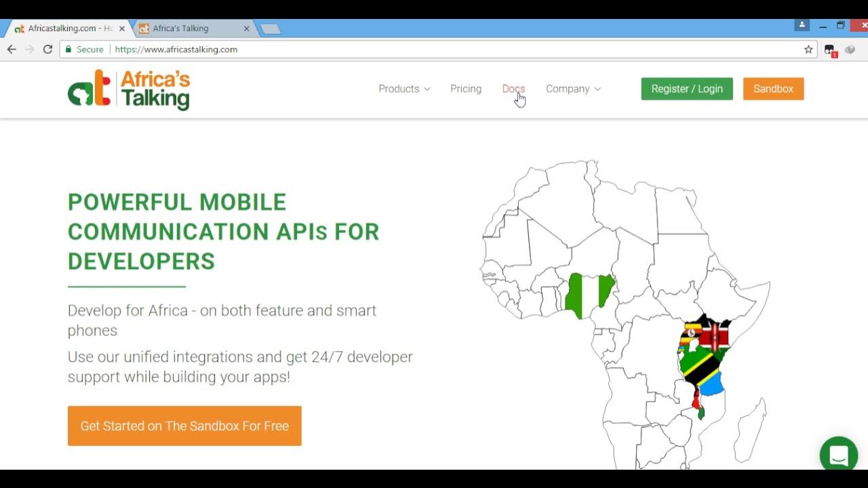Open the Docs page
This screenshot has height=488, width=868.
click(513, 89)
